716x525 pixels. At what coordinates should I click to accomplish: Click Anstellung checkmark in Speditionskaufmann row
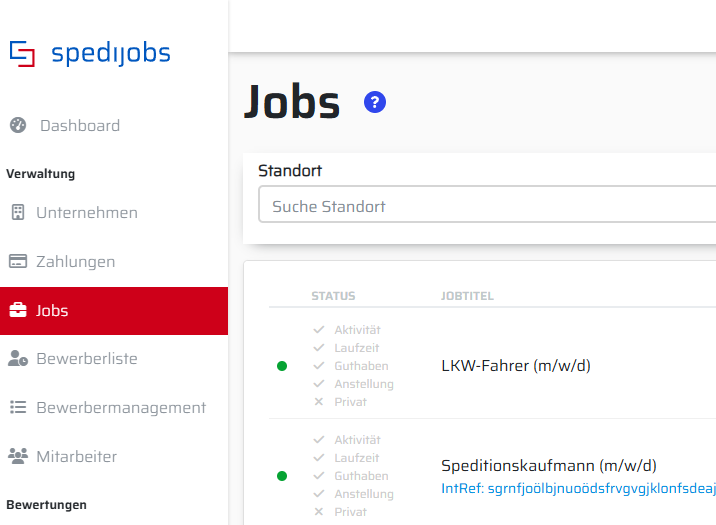point(319,494)
